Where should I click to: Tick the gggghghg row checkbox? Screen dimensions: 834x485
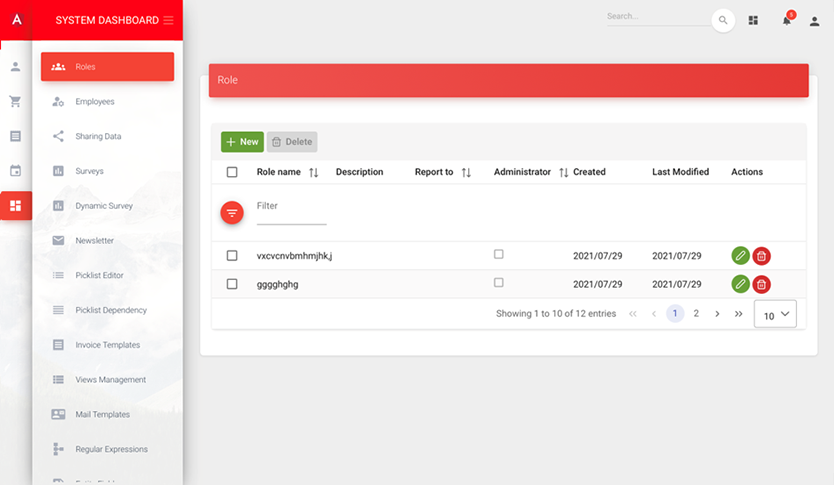232,284
